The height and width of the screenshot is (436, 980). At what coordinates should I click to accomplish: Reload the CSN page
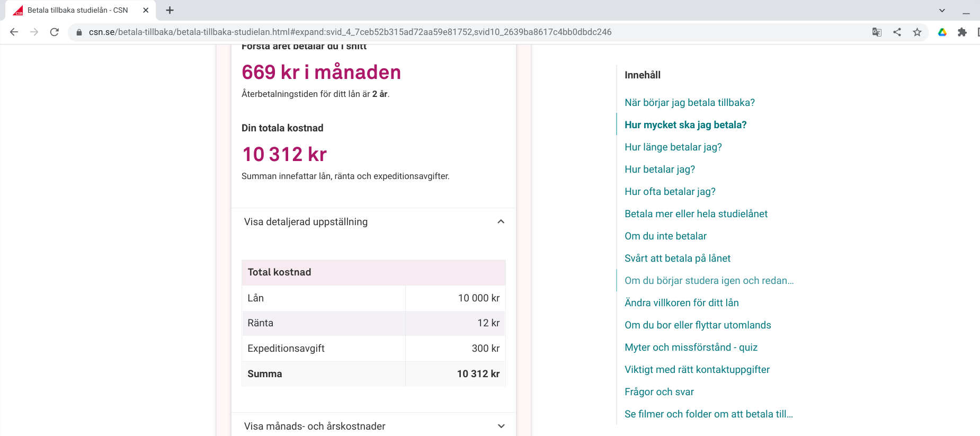pyautogui.click(x=54, y=32)
